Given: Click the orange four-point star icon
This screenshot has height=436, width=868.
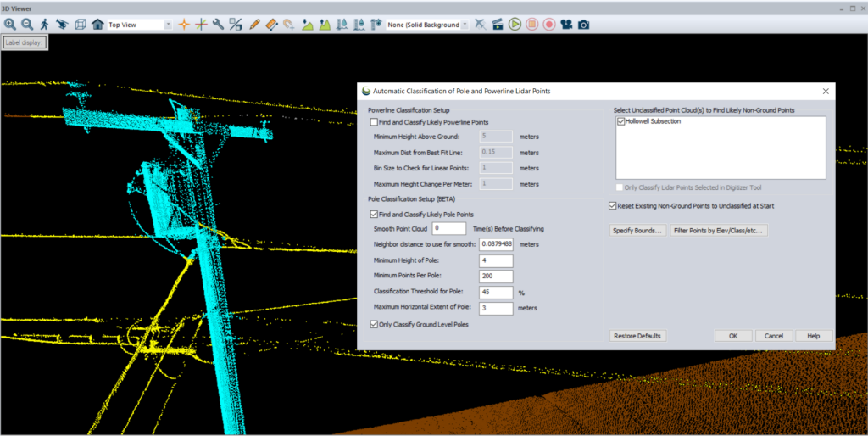Looking at the screenshot, I should [184, 25].
